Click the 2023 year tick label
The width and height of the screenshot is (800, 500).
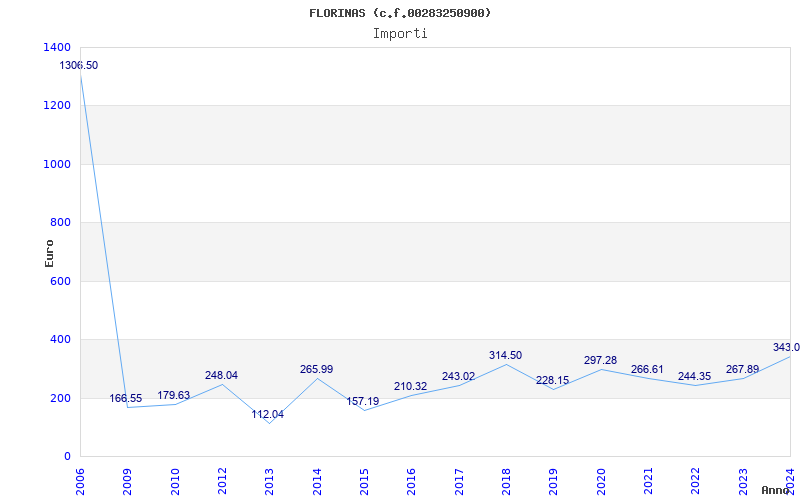coord(743,482)
